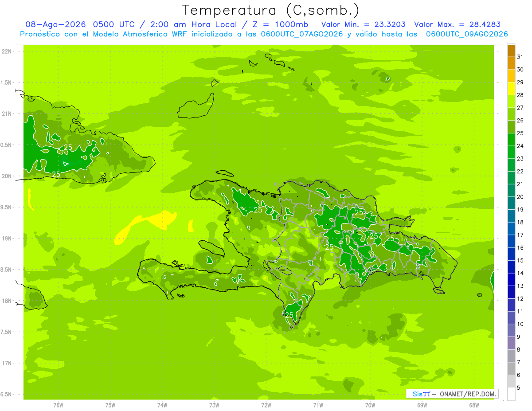Click the teal colorbar swatch between 19 and 20
Viewport: 532px width, 411px height.
511,203
